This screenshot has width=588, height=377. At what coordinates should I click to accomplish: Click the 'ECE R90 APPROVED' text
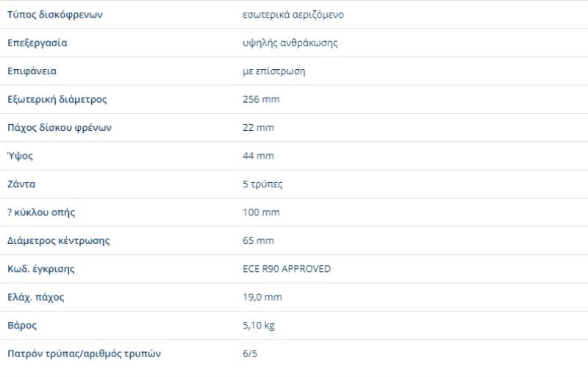coord(287,269)
